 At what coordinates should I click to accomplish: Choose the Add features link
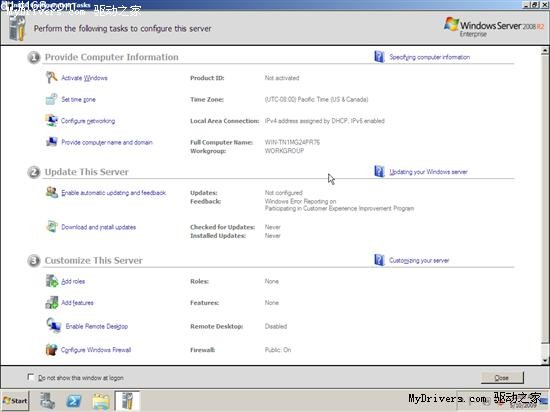(77, 303)
